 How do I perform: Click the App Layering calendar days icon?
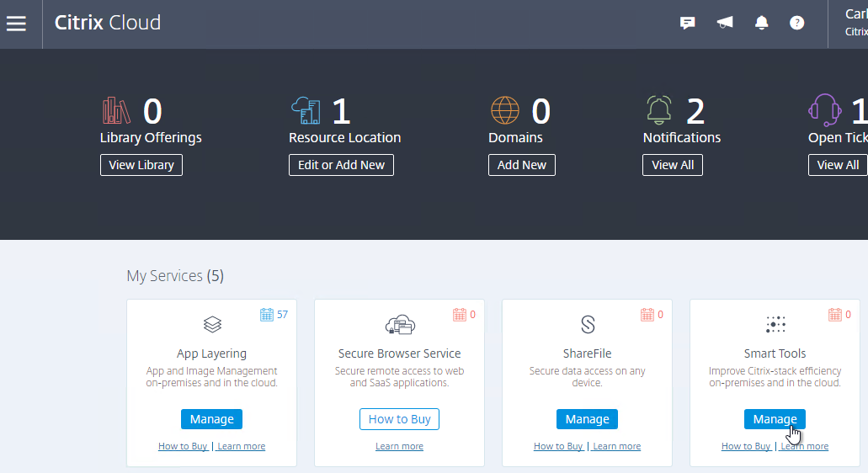267,315
